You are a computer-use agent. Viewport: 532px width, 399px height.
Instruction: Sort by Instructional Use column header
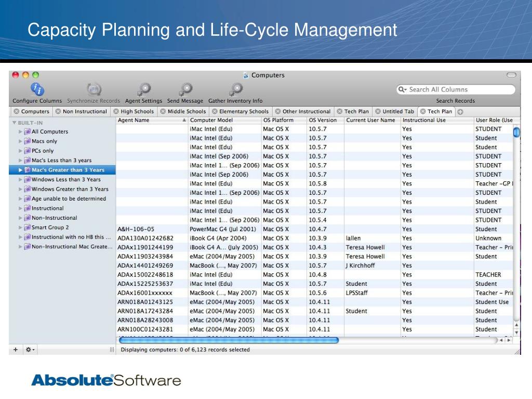(437, 120)
